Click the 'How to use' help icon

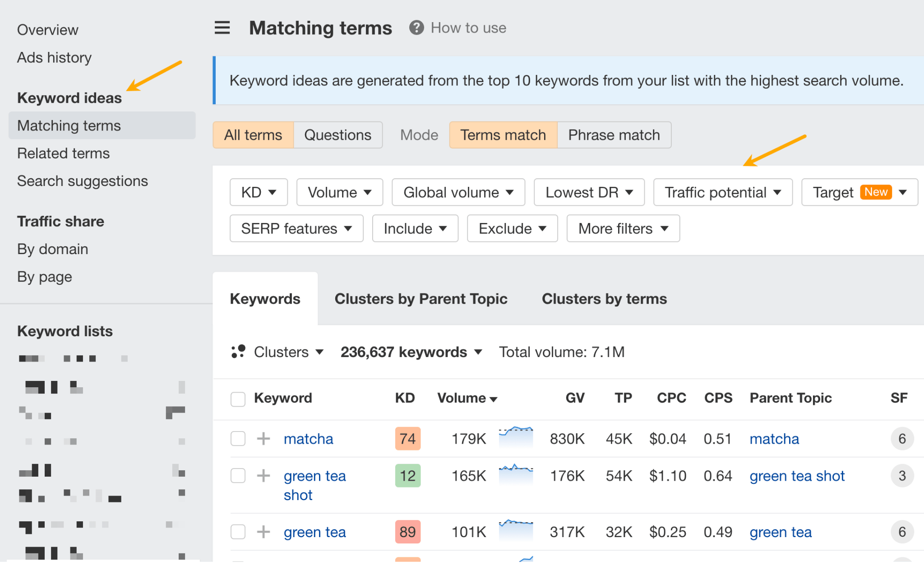(x=416, y=28)
